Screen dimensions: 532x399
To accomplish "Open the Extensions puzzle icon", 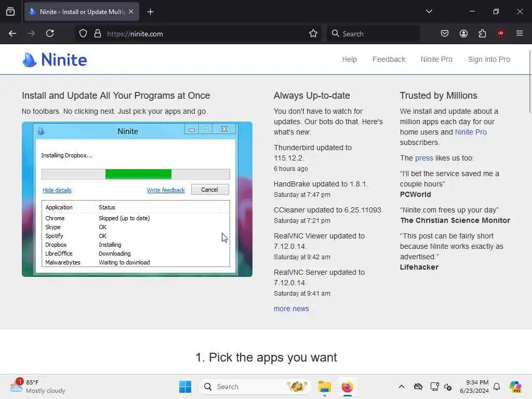I will [x=482, y=34].
